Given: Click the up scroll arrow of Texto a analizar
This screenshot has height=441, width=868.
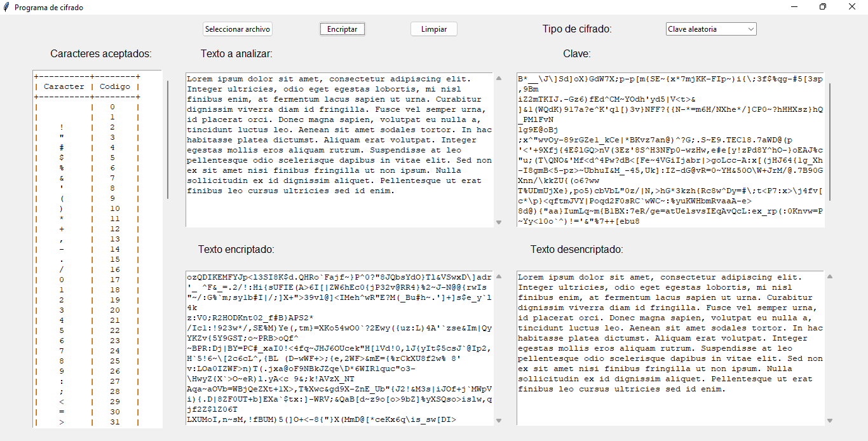Looking at the screenshot, I should (x=499, y=78).
